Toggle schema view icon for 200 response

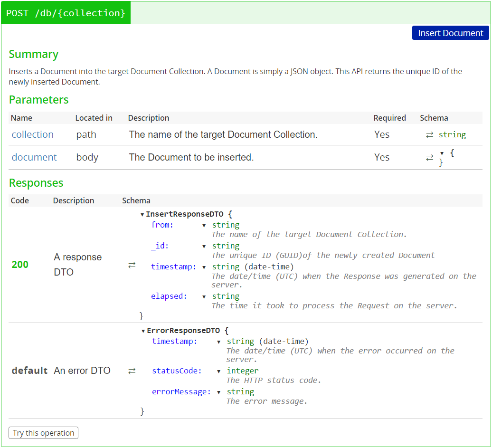click(132, 265)
